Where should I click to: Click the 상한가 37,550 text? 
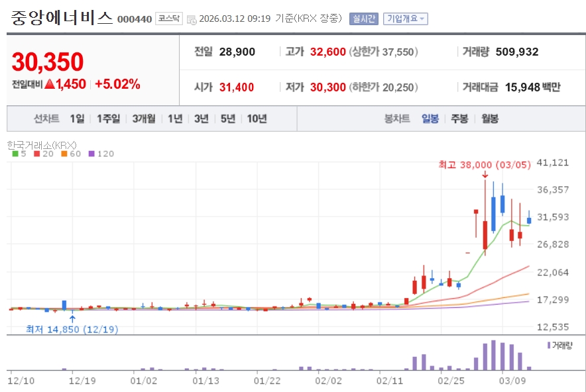(383, 52)
